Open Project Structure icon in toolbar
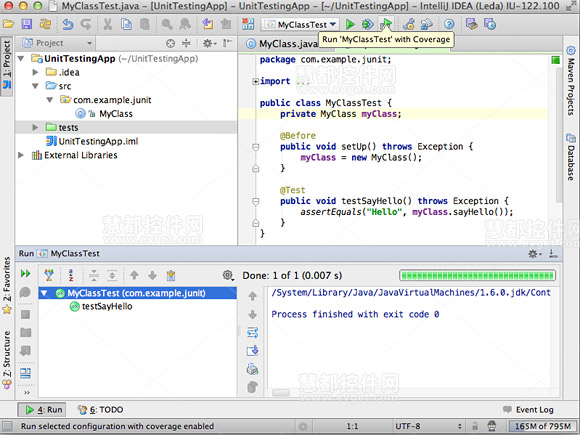 tap(426, 24)
